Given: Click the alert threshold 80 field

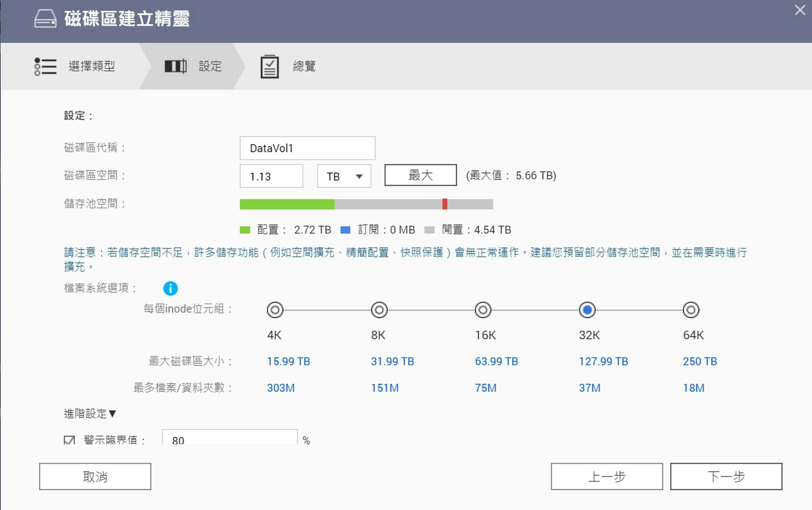Looking at the screenshot, I should pyautogui.click(x=230, y=438).
